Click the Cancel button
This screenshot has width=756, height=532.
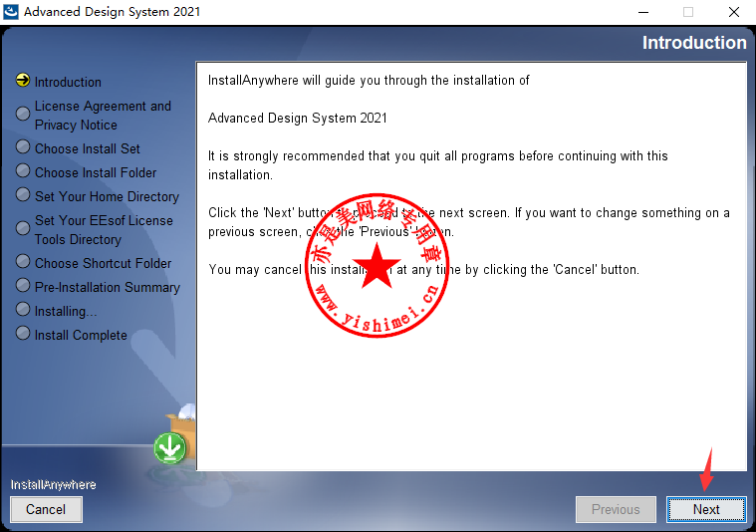click(46, 509)
